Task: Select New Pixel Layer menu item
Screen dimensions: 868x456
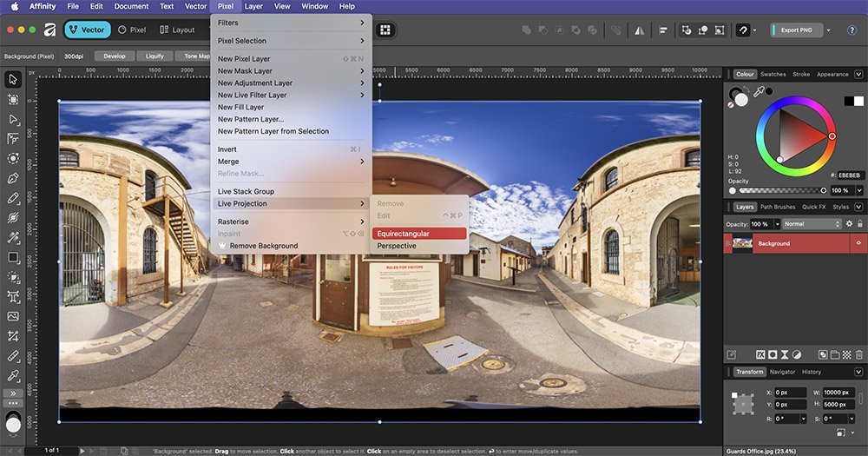Action: [291, 59]
